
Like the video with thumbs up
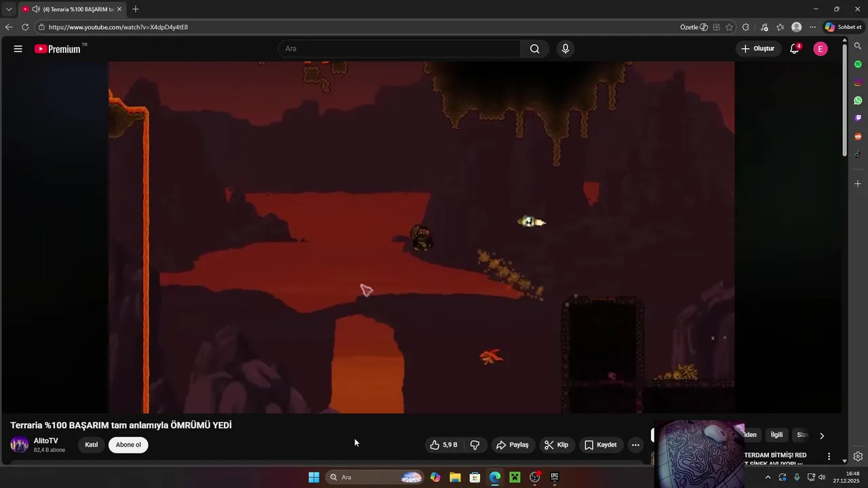[x=443, y=445]
